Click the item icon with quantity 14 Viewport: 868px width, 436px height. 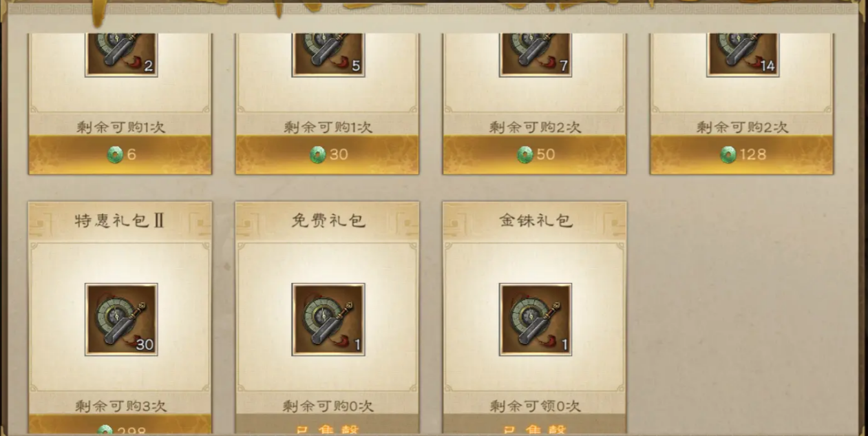743,54
